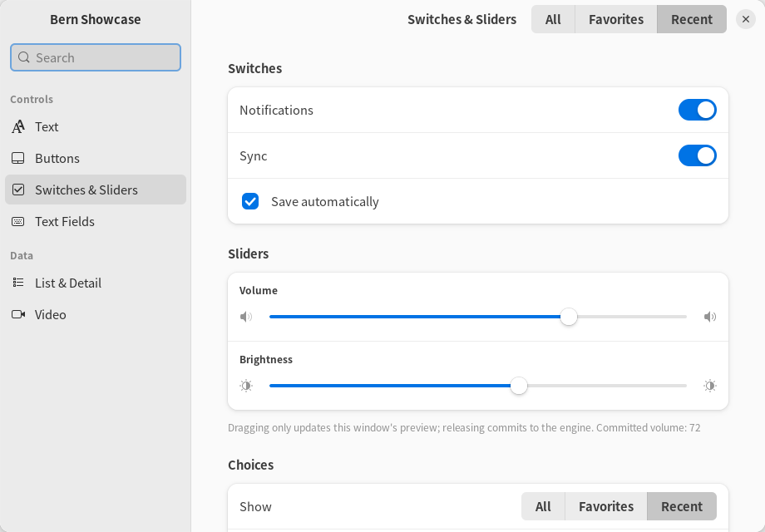Choose Favorites in the Show row
Viewport: 765px width, 532px height.
point(606,506)
